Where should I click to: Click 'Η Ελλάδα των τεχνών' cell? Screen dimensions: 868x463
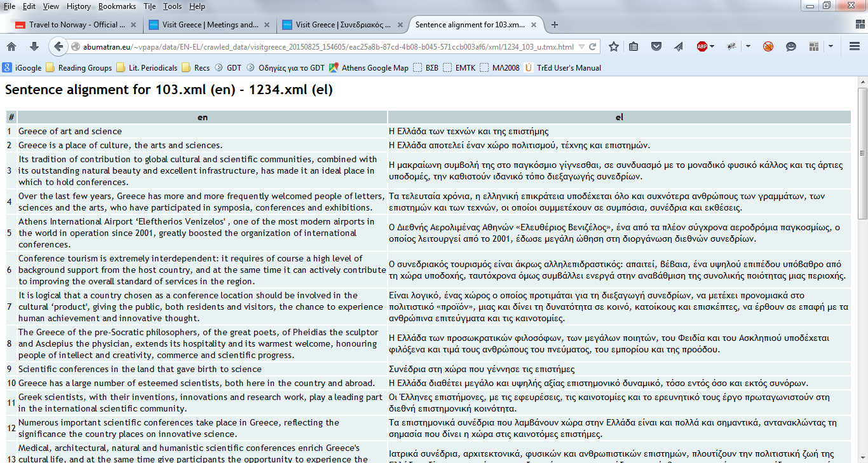pos(619,131)
